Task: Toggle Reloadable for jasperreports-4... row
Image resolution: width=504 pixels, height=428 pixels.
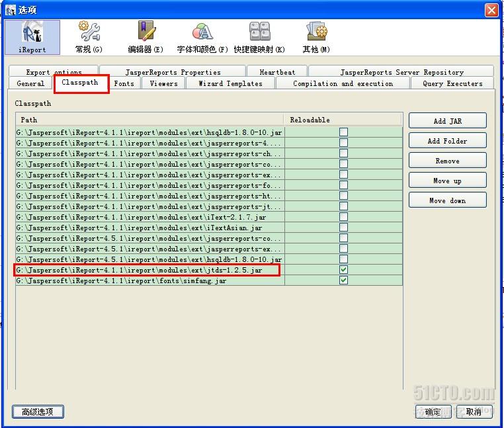Action: pyautogui.click(x=344, y=143)
